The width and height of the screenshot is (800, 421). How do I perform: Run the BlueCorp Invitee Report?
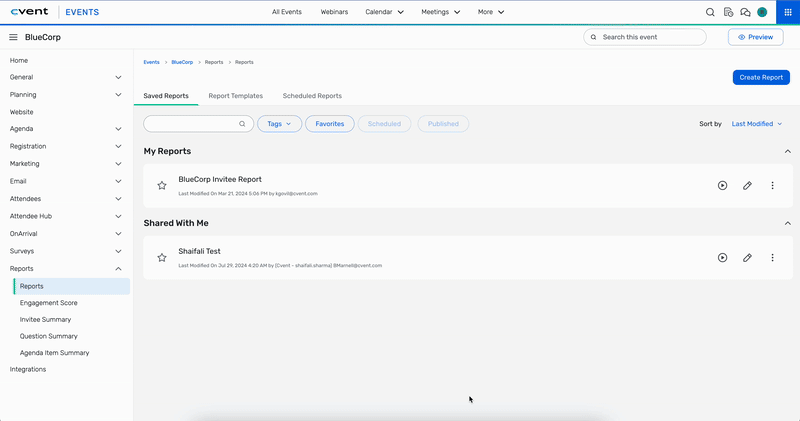[x=722, y=186]
